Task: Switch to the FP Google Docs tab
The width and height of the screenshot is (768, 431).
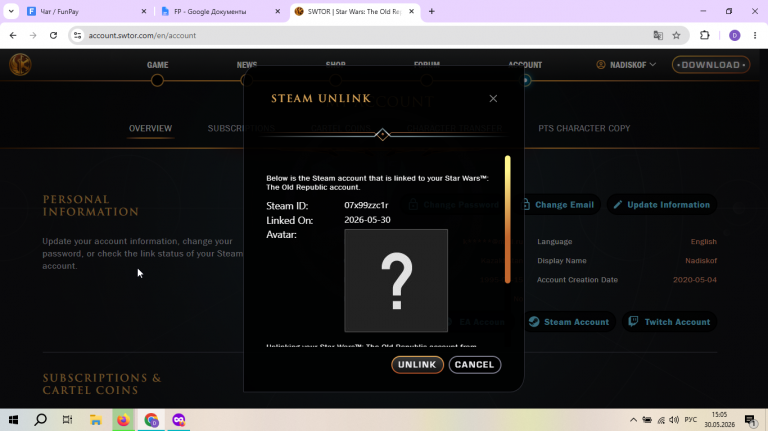Action: [x=220, y=11]
